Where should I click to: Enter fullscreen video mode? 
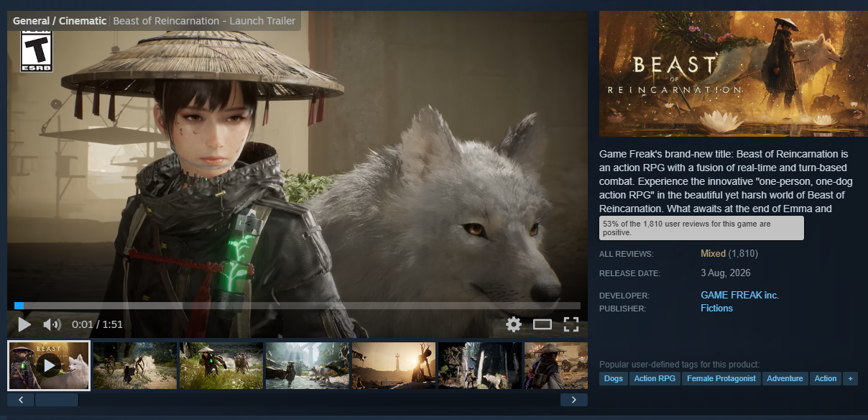coord(571,324)
